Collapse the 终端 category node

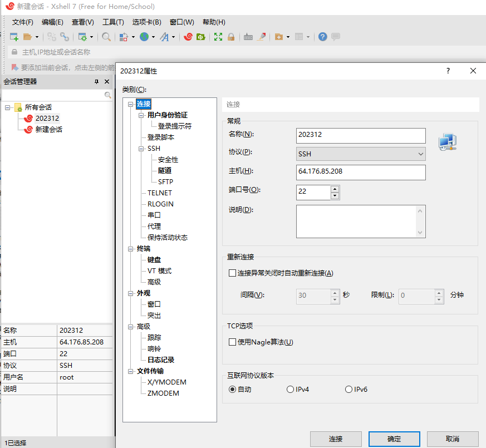tap(131, 249)
